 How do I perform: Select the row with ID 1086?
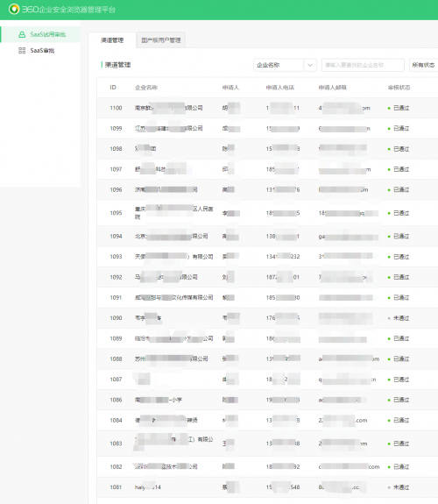(267, 400)
